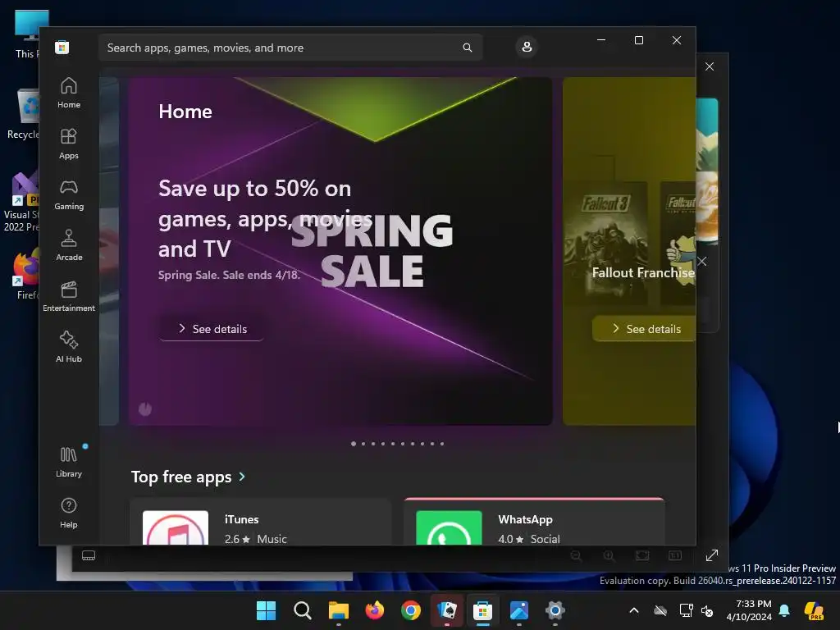The image size is (840, 630).
Task: Open File Explorer from the taskbar
Action: click(339, 610)
